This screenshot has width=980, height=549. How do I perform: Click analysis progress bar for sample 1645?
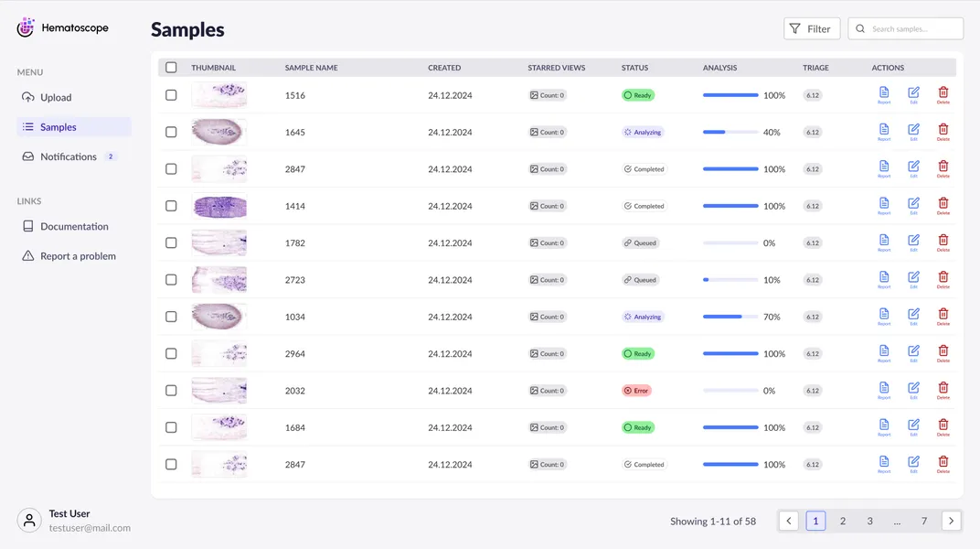pos(730,133)
